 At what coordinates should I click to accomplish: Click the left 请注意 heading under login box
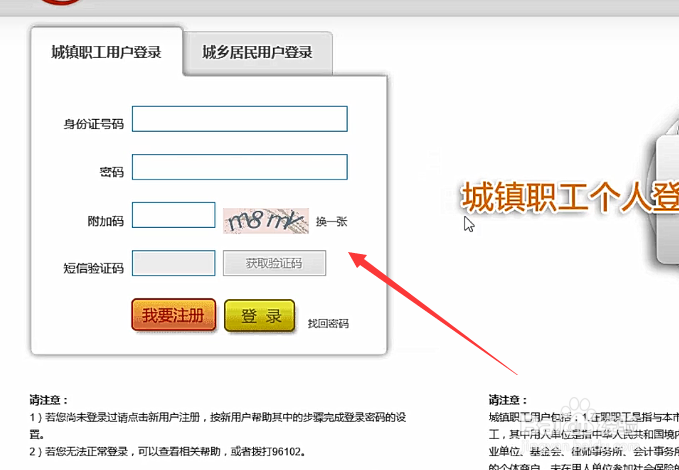(x=48, y=400)
